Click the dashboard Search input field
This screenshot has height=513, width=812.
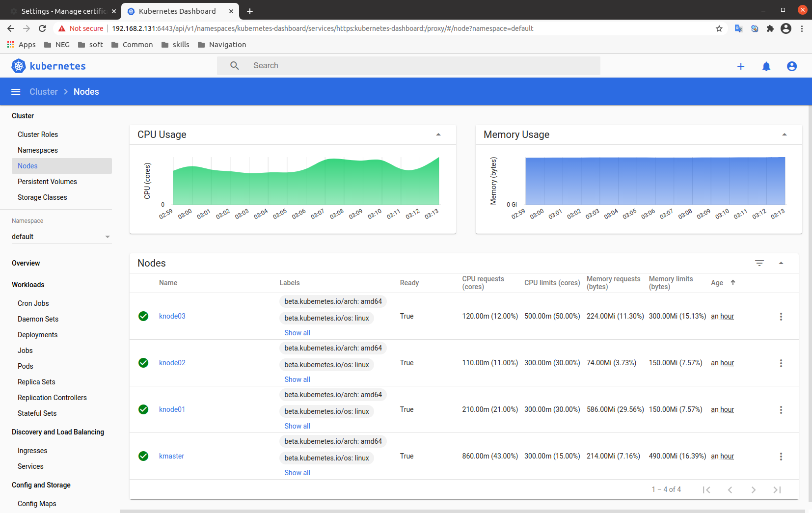pos(408,66)
